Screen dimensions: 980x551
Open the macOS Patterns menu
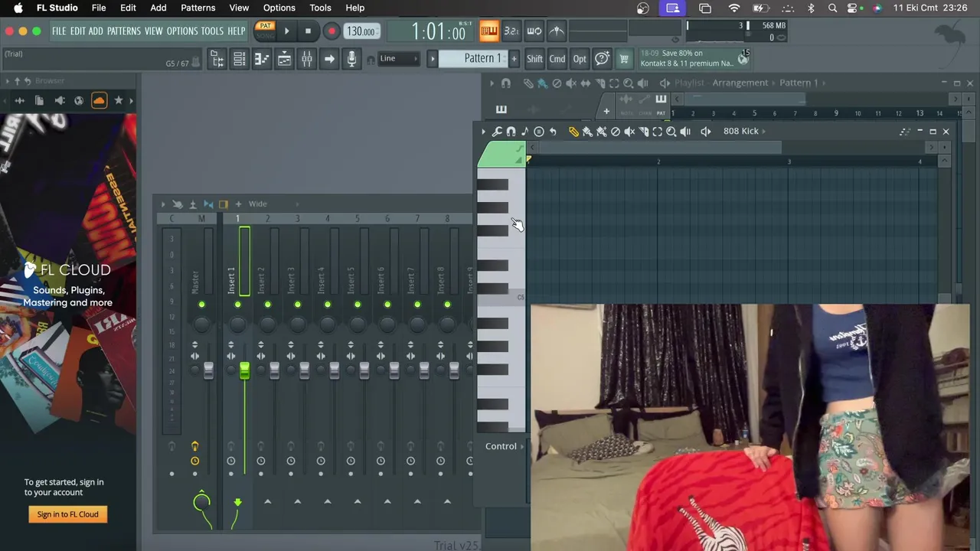click(x=198, y=8)
